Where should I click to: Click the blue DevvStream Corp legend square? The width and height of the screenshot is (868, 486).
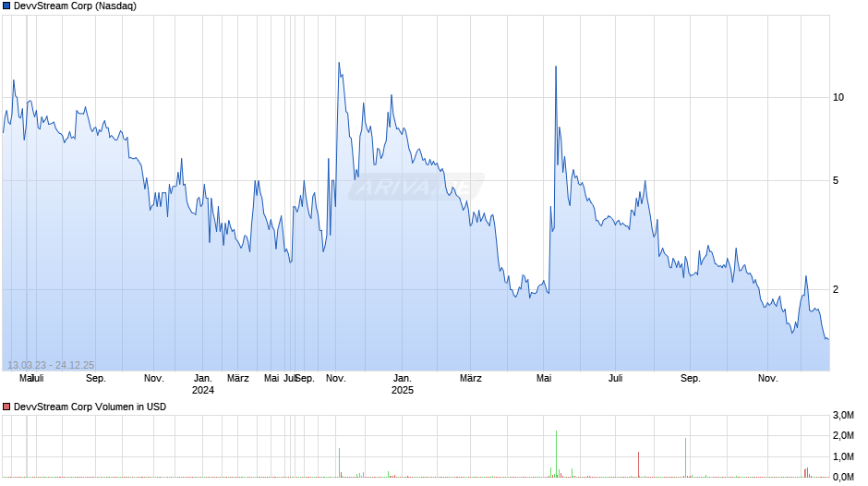pos(6,6)
